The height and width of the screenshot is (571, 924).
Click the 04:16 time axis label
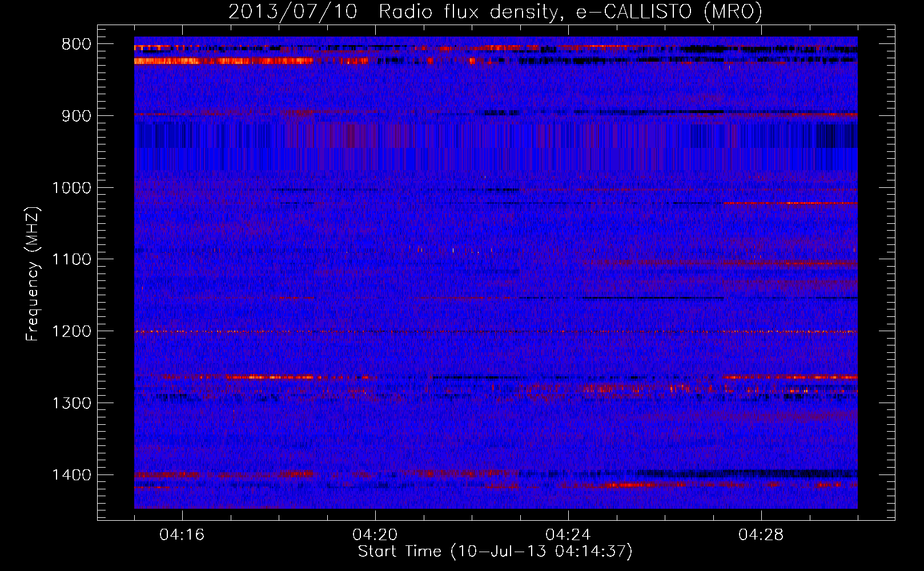[x=182, y=535]
